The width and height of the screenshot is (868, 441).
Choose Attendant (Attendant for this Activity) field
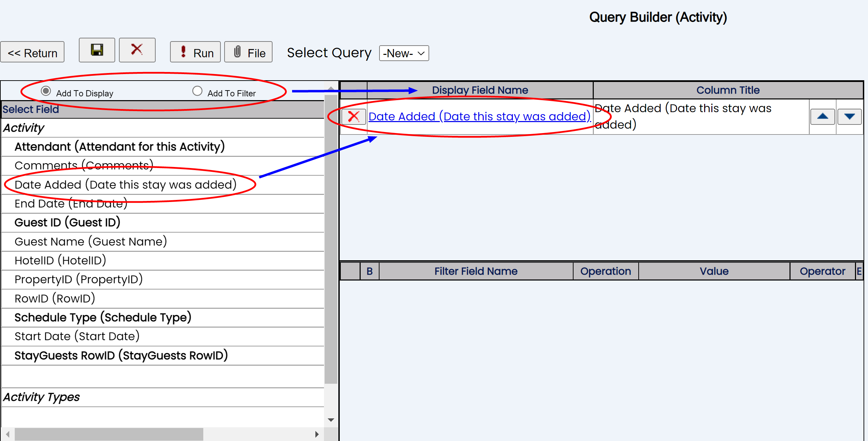163,147
